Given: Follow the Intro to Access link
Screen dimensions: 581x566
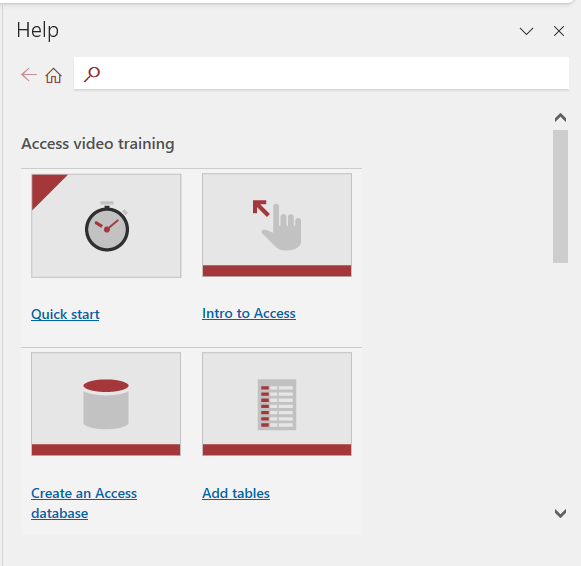Looking at the screenshot, I should [249, 313].
